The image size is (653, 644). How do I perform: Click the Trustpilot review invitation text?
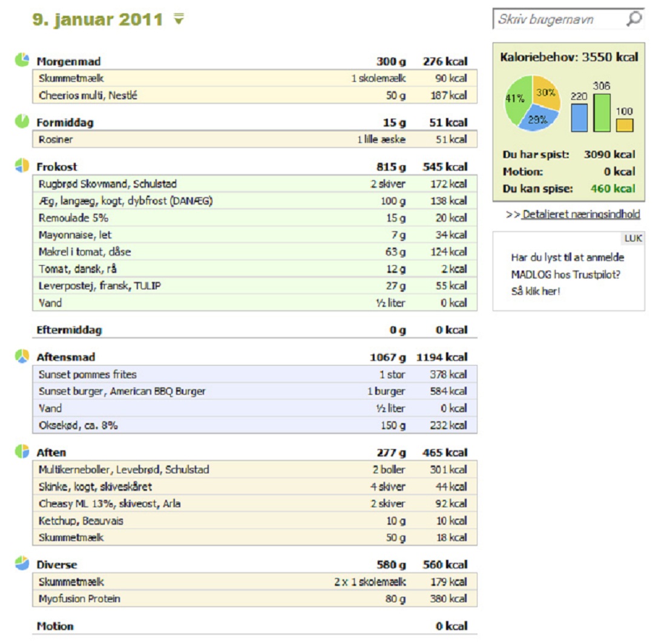(x=567, y=274)
